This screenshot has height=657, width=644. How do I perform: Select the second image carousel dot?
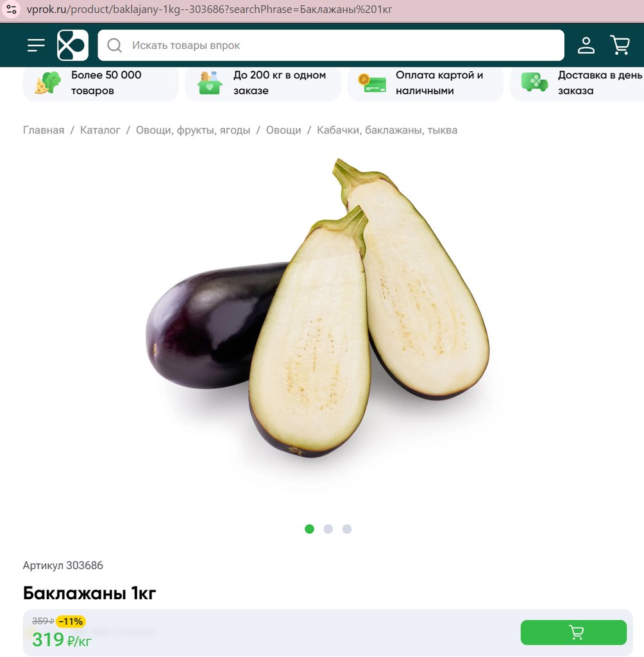[x=328, y=529]
